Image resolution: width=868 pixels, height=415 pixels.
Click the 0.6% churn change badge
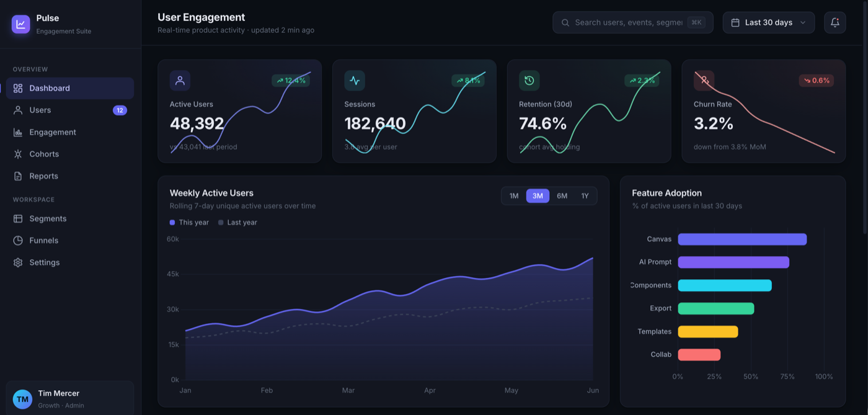pos(816,81)
